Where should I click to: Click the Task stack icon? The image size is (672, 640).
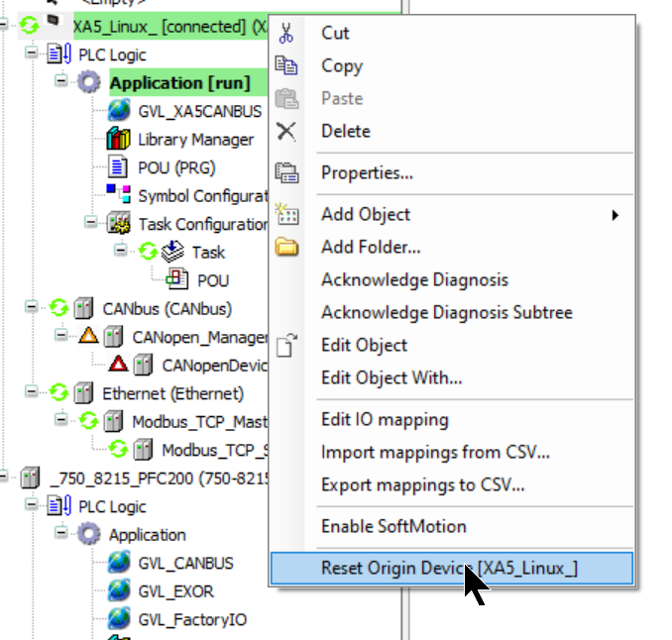pyautogui.click(x=172, y=252)
